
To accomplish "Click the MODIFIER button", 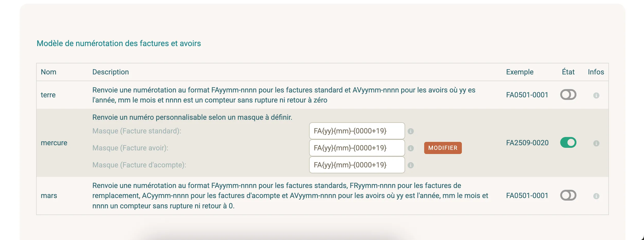I will tap(442, 148).
